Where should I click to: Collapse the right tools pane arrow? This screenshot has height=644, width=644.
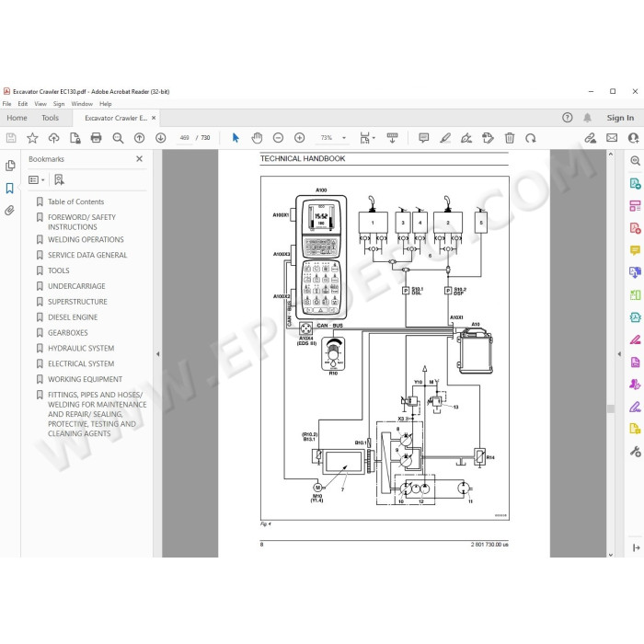(x=619, y=353)
